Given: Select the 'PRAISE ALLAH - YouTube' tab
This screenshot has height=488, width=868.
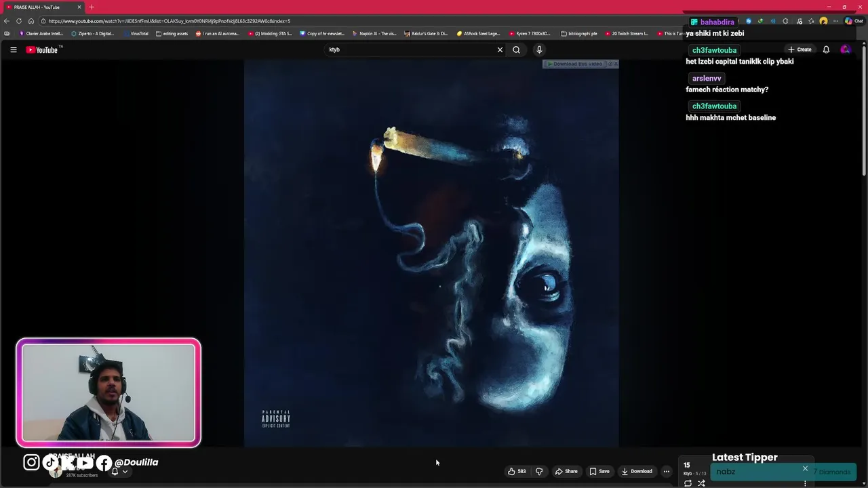Looking at the screenshot, I should click(42, 7).
